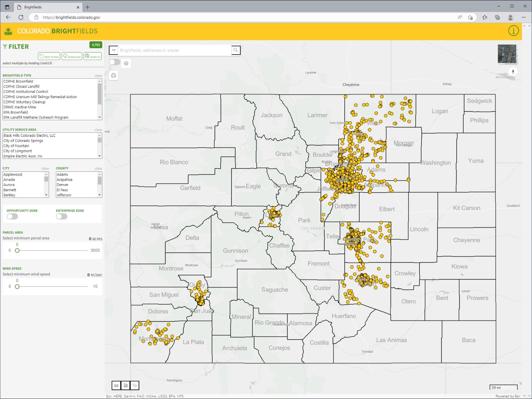Click the Reset Filters button
532x399 pixels.
point(49,56)
